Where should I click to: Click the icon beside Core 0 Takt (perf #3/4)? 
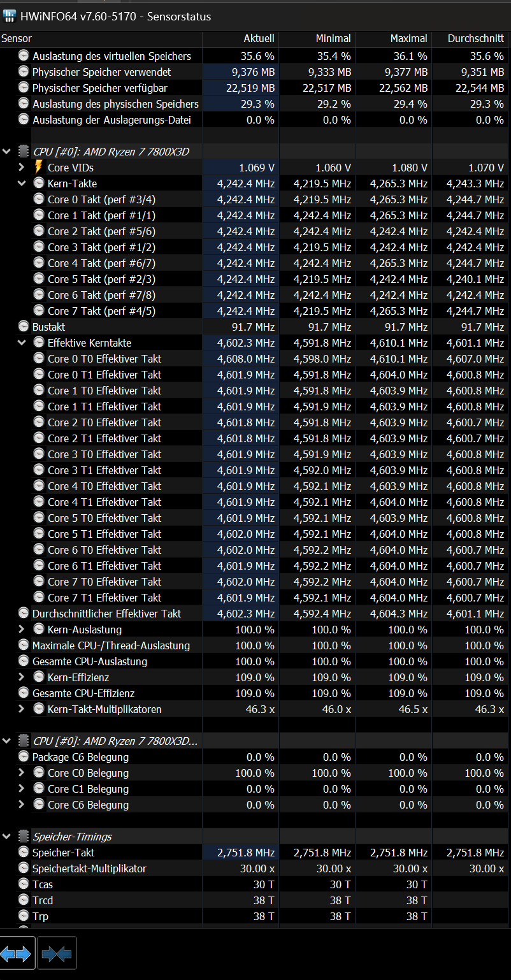[x=39, y=199]
